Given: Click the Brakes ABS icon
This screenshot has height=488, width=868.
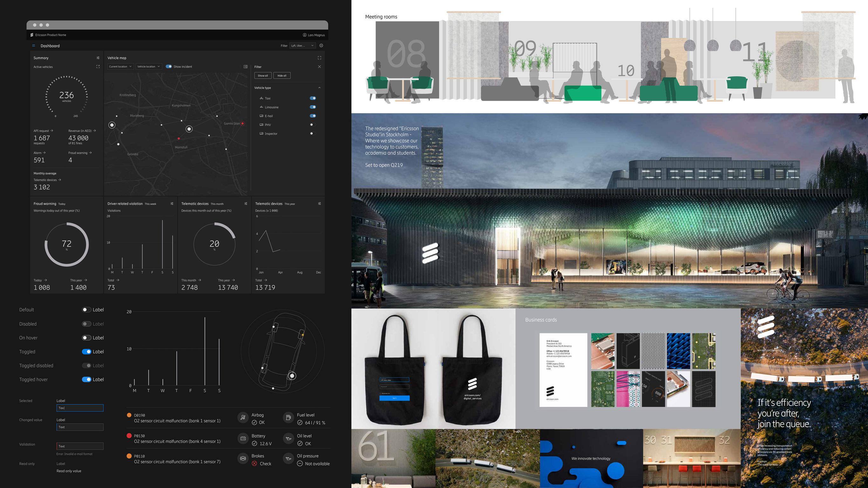Looking at the screenshot, I should [243, 458].
